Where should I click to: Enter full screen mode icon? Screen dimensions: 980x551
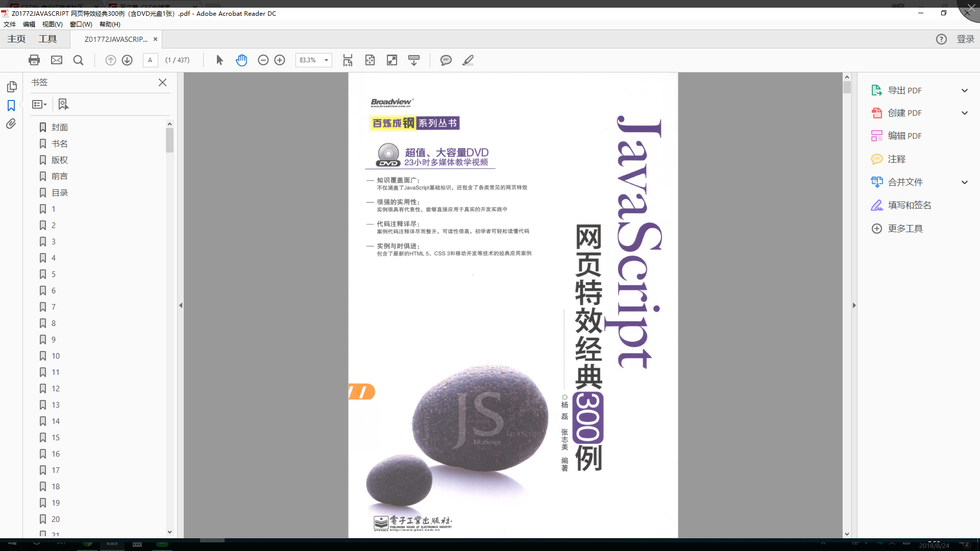392,60
